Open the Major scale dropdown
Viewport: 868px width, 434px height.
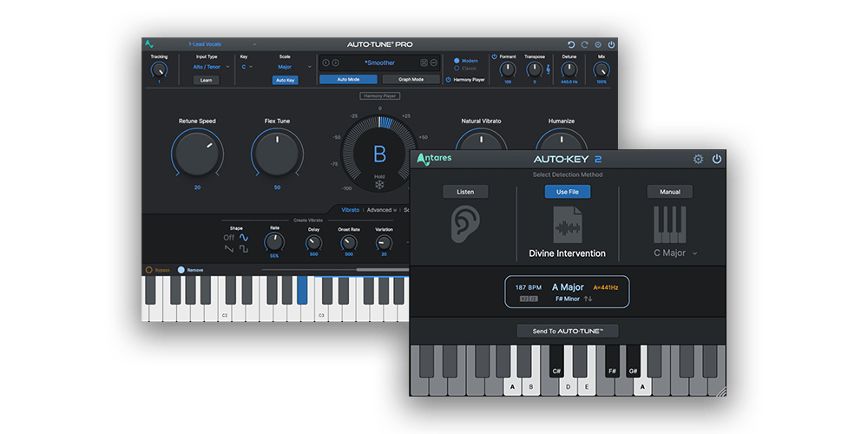point(294,67)
